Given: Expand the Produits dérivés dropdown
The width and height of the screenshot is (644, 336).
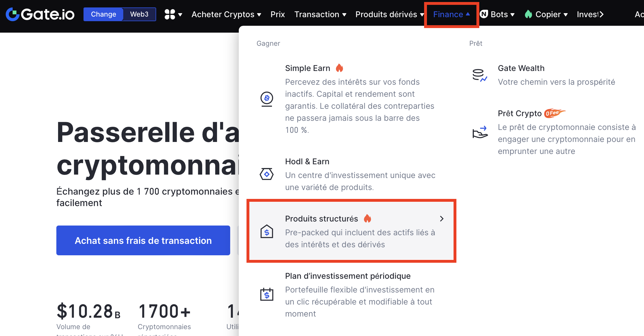Looking at the screenshot, I should tap(389, 14).
